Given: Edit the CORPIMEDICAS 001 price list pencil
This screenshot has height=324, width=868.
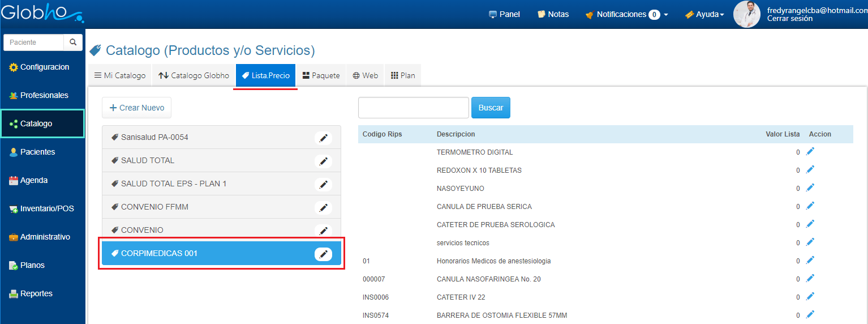Looking at the screenshot, I should pyautogui.click(x=323, y=254).
